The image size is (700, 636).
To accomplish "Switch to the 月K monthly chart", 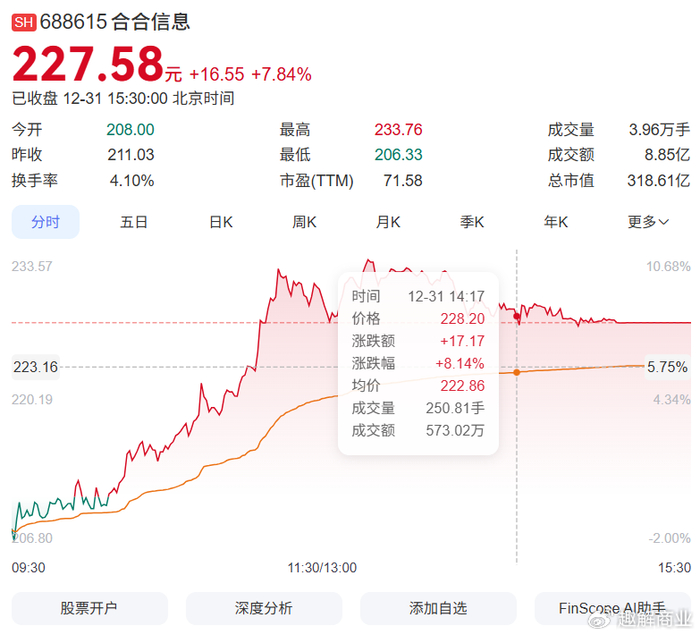I will click(388, 222).
